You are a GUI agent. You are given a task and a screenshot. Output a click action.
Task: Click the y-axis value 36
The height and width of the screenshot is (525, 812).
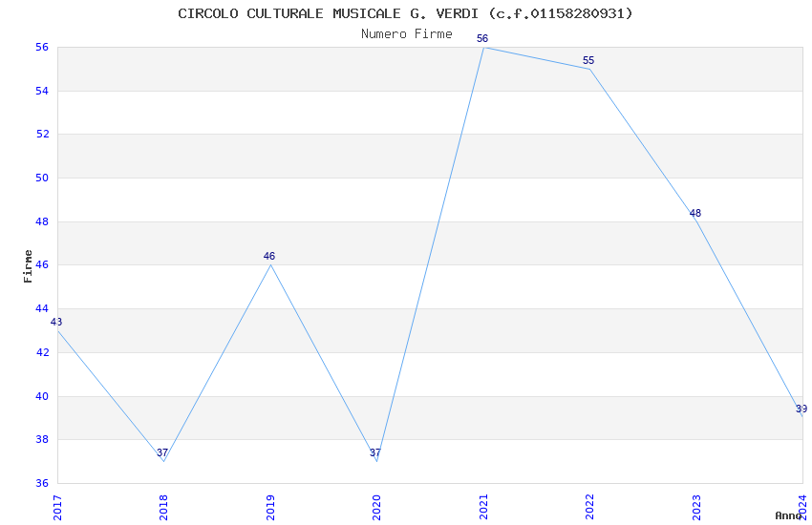pos(42,483)
